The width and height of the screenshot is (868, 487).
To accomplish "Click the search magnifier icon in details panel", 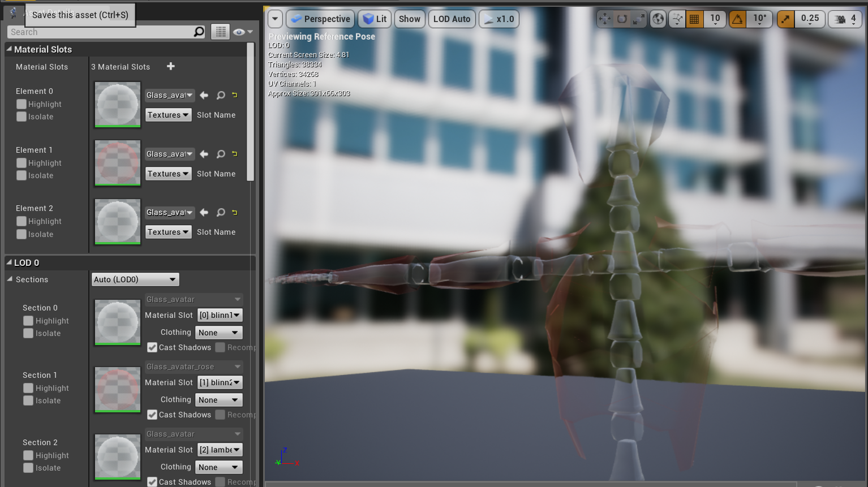I will click(199, 32).
